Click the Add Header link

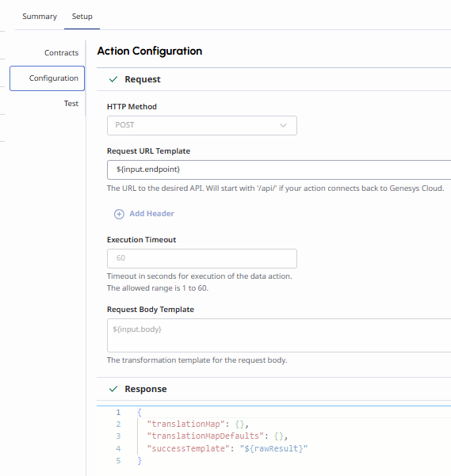tap(151, 214)
